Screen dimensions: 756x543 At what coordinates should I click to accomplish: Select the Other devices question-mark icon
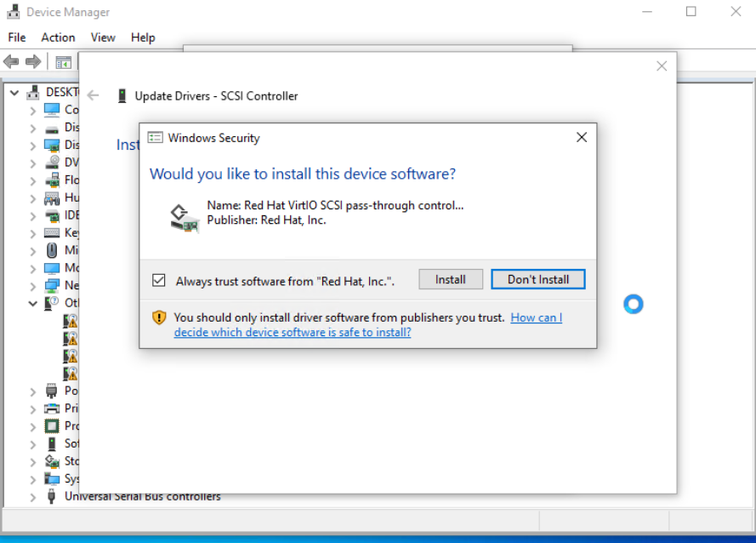click(x=51, y=303)
